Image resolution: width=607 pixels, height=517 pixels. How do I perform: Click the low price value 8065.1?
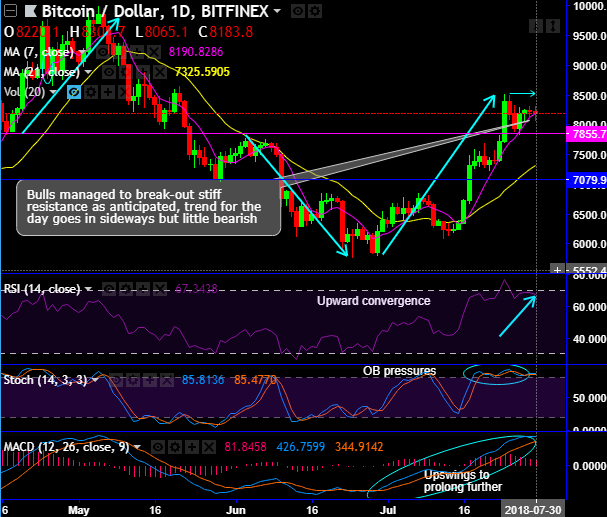166,32
